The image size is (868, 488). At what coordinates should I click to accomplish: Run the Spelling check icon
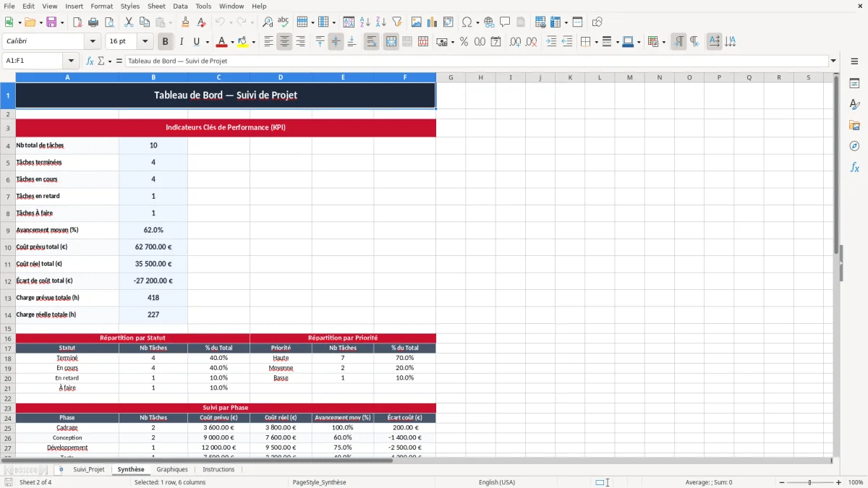coord(284,22)
